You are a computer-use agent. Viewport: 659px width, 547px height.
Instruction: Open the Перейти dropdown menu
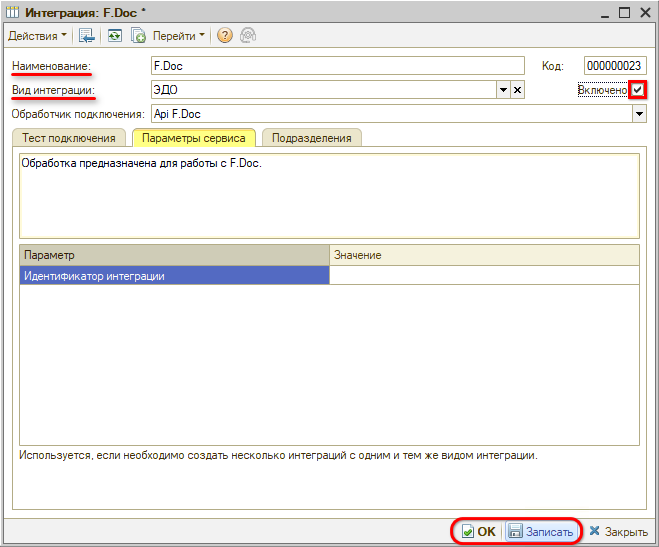(x=178, y=36)
